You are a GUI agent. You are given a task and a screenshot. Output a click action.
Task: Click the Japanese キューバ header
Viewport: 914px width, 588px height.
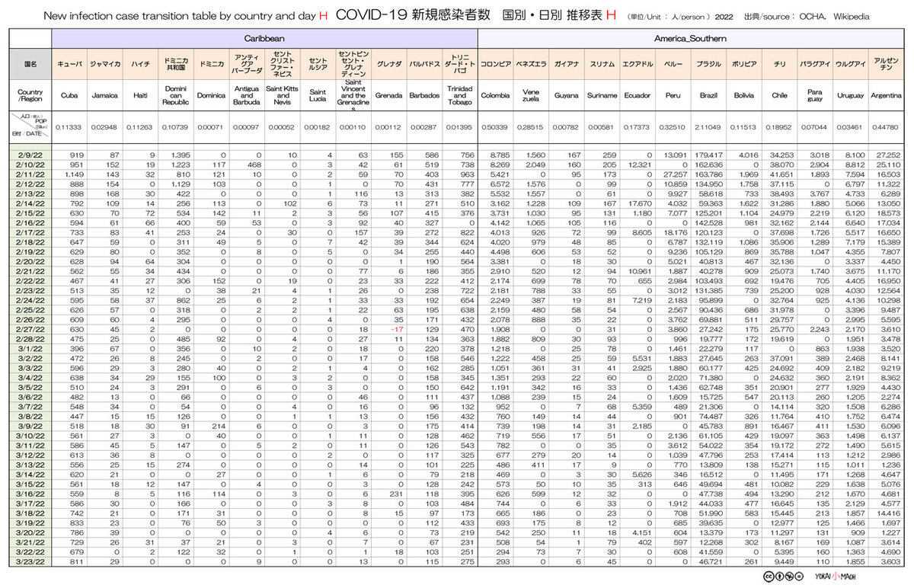(x=70, y=65)
